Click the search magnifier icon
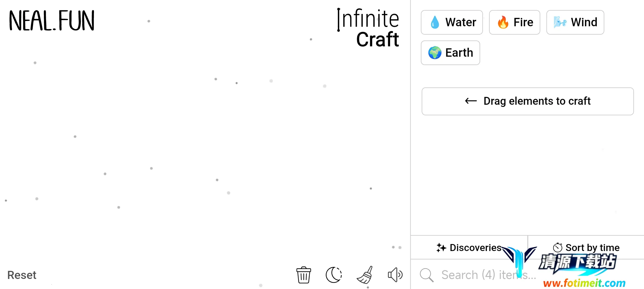 (x=426, y=275)
